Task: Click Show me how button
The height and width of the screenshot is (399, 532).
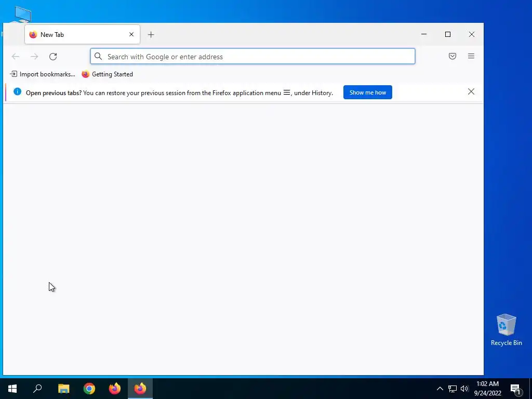Action: coord(367,92)
